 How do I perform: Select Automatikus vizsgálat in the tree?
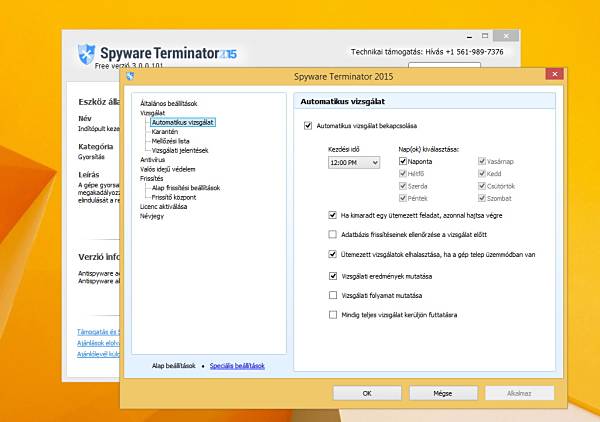(183, 122)
